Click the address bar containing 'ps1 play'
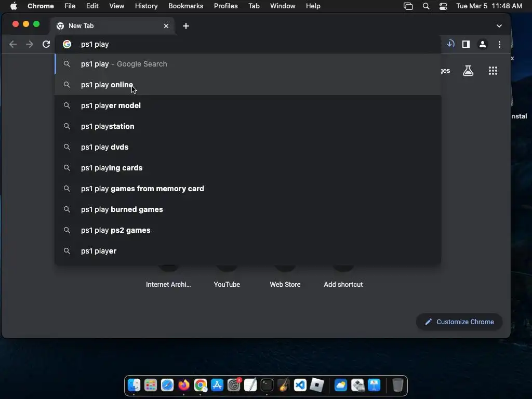This screenshot has width=532, height=399. click(x=248, y=44)
